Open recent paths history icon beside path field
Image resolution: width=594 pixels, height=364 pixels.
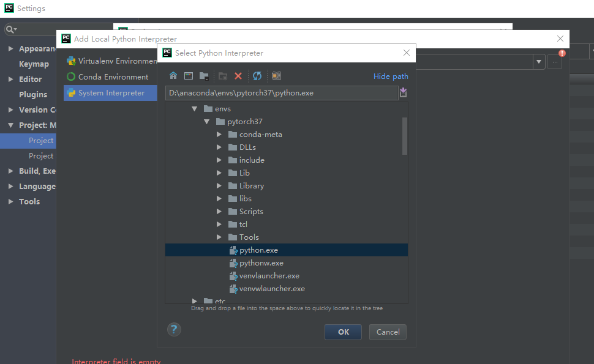403,92
